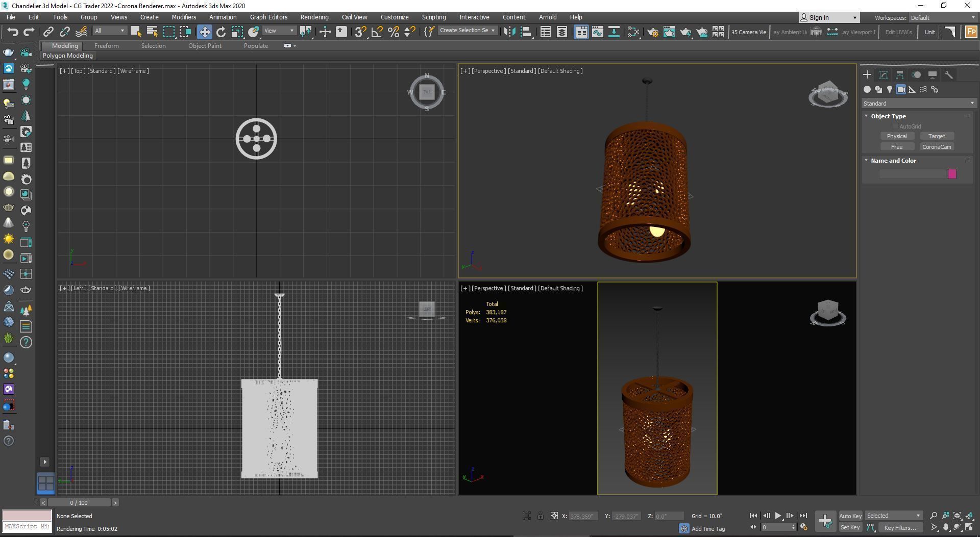Image resolution: width=980 pixels, height=537 pixels.
Task: Toggle the Spinner Snap button
Action: [x=410, y=32]
